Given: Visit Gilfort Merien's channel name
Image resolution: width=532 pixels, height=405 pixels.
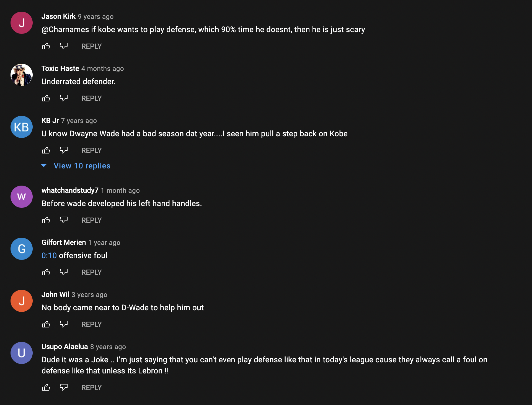Looking at the screenshot, I should pyautogui.click(x=64, y=242).
